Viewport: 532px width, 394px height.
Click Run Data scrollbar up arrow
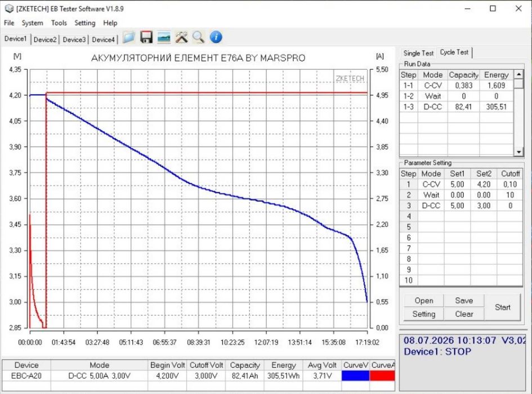click(518, 74)
